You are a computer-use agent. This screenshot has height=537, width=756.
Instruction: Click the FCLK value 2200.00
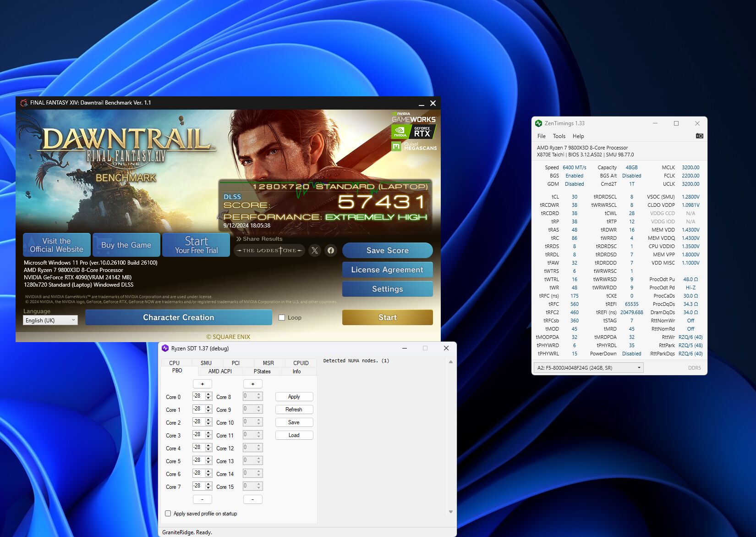pyautogui.click(x=690, y=176)
